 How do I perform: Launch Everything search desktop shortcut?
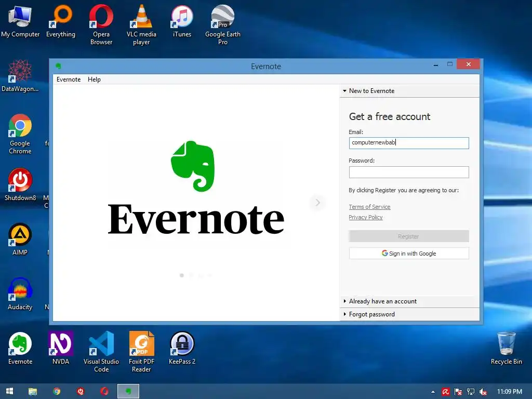[61, 21]
